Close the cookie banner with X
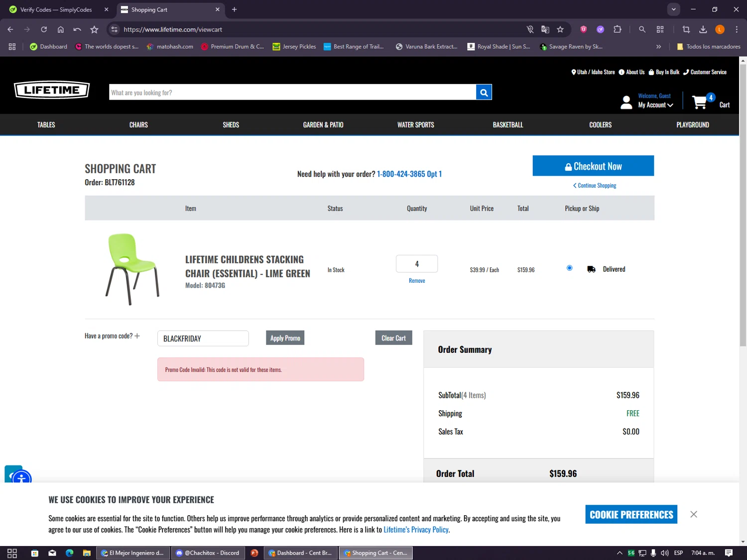 point(694,514)
